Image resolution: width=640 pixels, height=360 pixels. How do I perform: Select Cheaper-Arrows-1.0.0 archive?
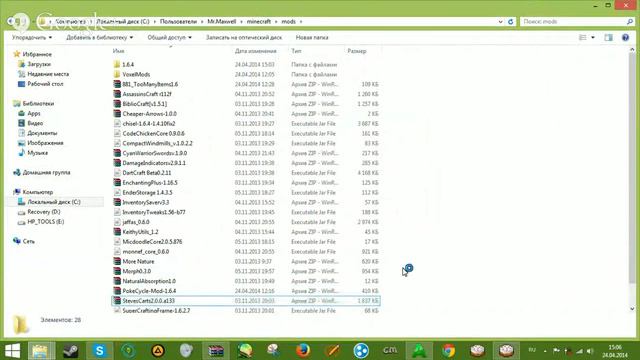point(149,113)
